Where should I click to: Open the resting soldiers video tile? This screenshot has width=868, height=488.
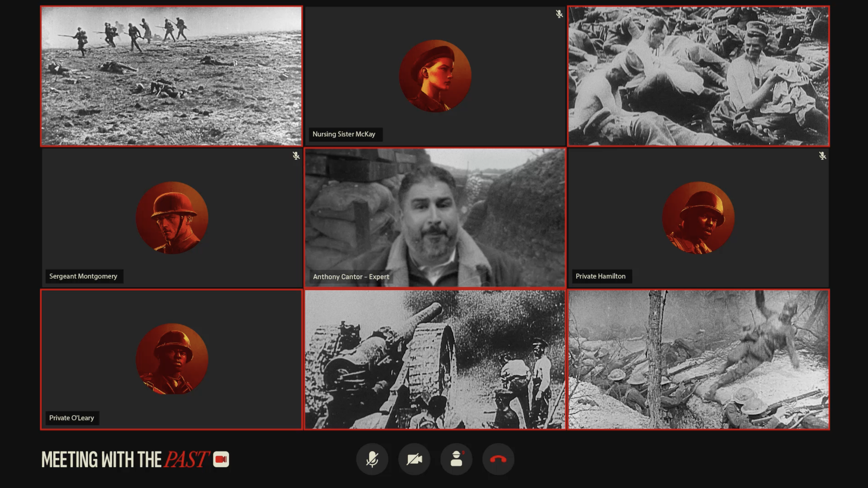click(698, 76)
